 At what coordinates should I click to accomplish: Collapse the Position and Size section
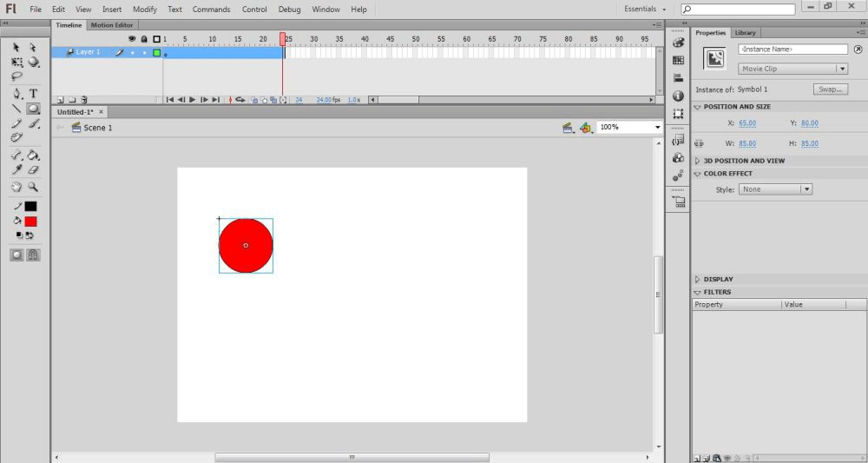[x=698, y=107]
